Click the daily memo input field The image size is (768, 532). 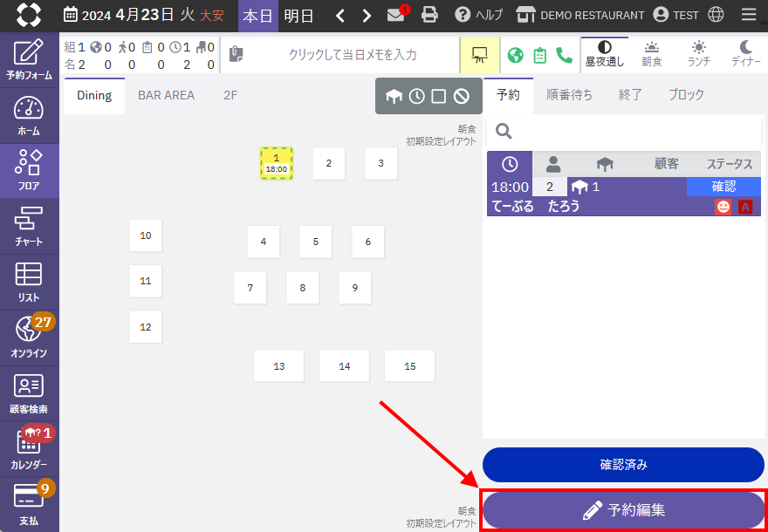tap(352, 55)
